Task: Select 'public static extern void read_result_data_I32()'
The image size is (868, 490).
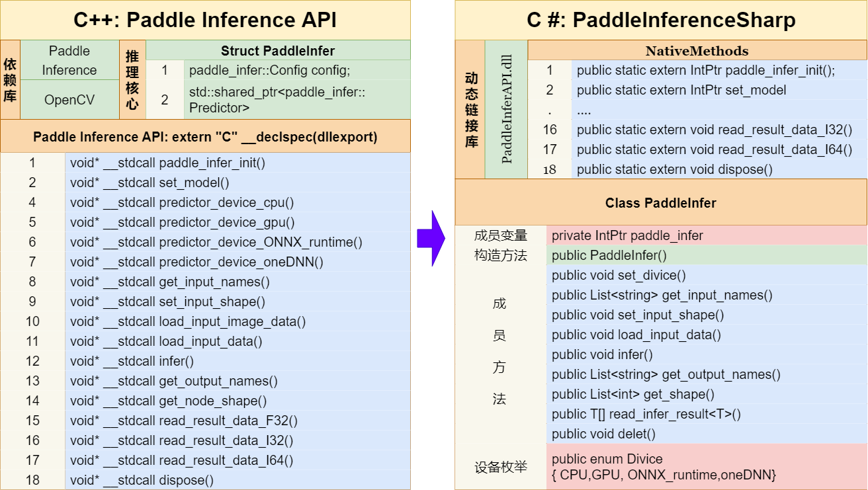Action: pos(719,130)
